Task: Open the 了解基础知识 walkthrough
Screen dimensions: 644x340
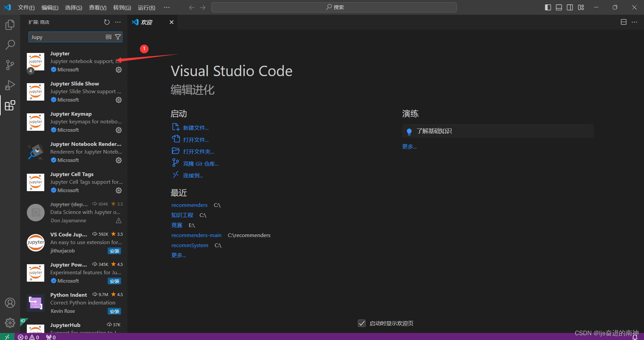Action: (498, 131)
